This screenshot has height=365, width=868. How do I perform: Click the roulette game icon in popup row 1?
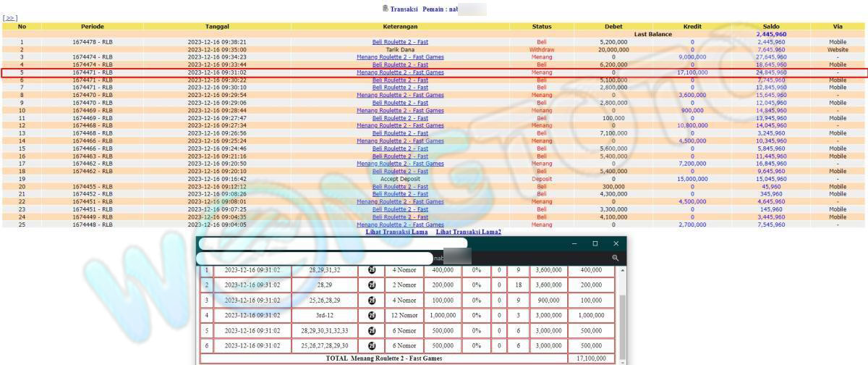(372, 270)
